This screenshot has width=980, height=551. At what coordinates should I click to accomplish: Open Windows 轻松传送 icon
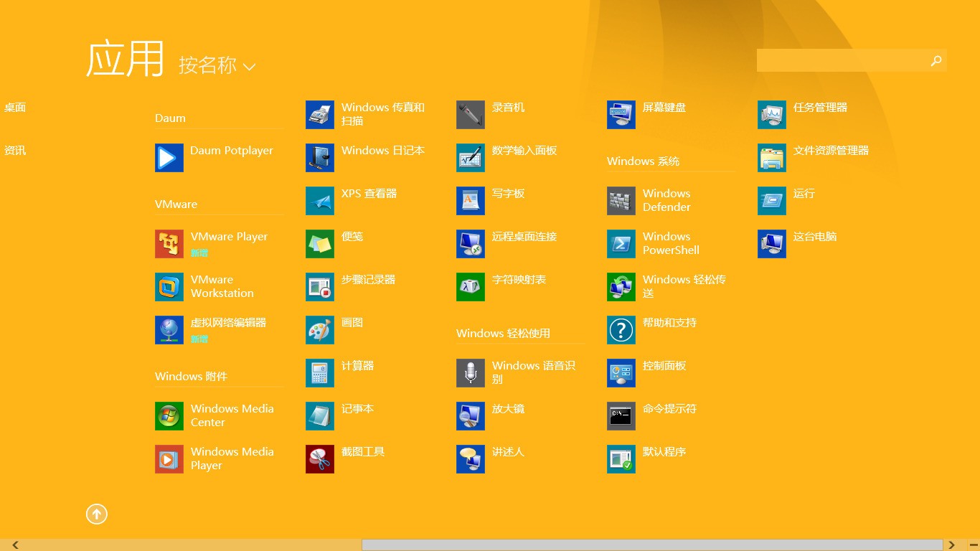[621, 287]
